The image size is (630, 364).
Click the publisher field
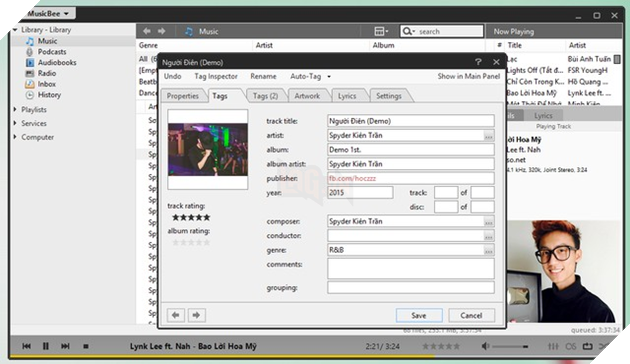click(411, 178)
